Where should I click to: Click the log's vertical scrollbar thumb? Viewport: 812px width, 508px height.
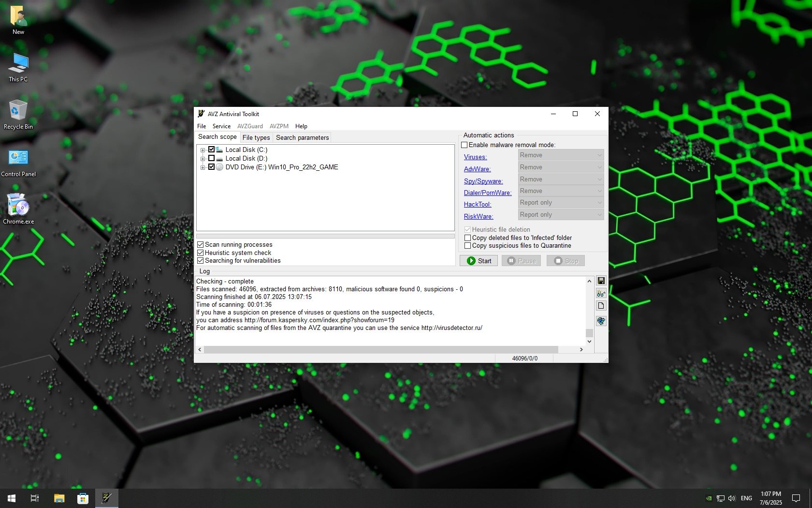click(589, 333)
